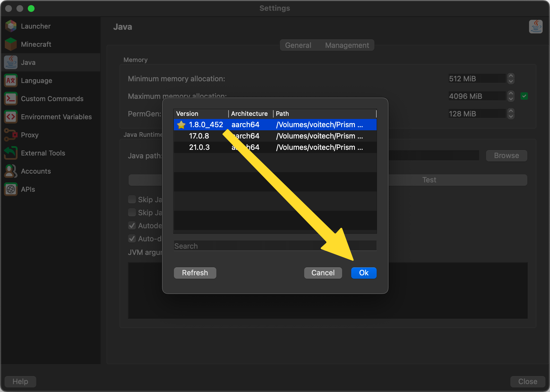Image resolution: width=550 pixels, height=392 pixels.
Task: Toggle the first Skip Java checkbox
Action: click(132, 199)
